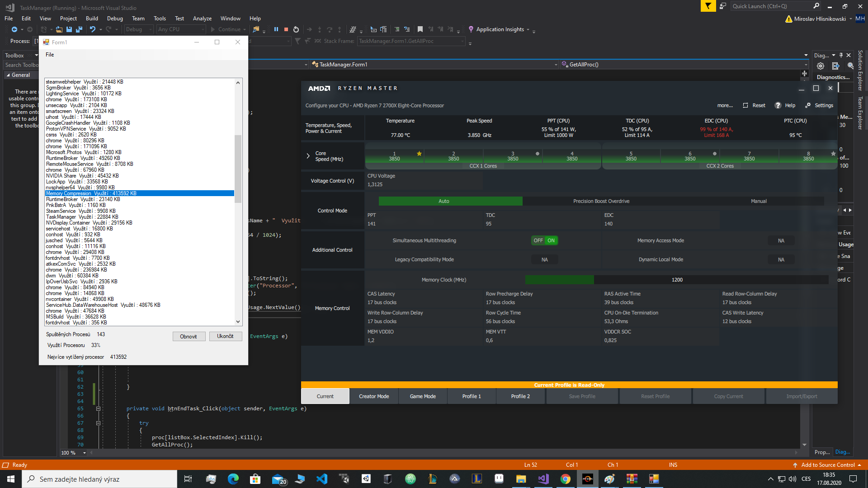Expand Core Speed section chevron
The width and height of the screenshot is (868, 488).
point(308,156)
